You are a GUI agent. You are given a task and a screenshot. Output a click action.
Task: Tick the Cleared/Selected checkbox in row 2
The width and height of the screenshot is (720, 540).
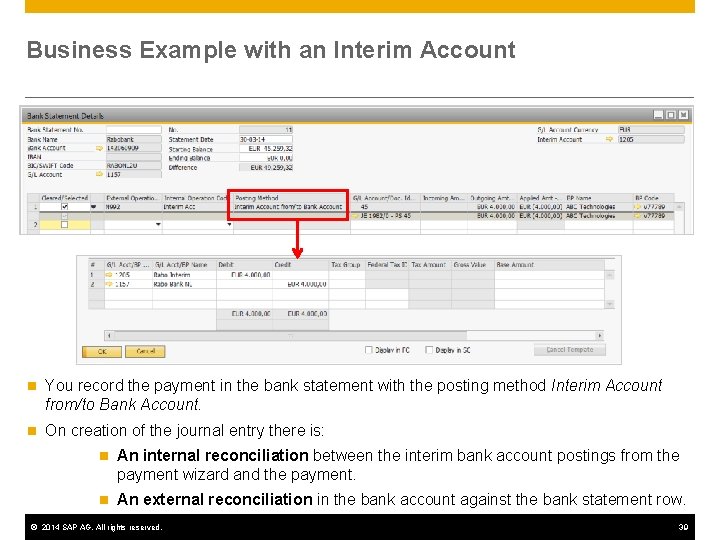coord(64,225)
